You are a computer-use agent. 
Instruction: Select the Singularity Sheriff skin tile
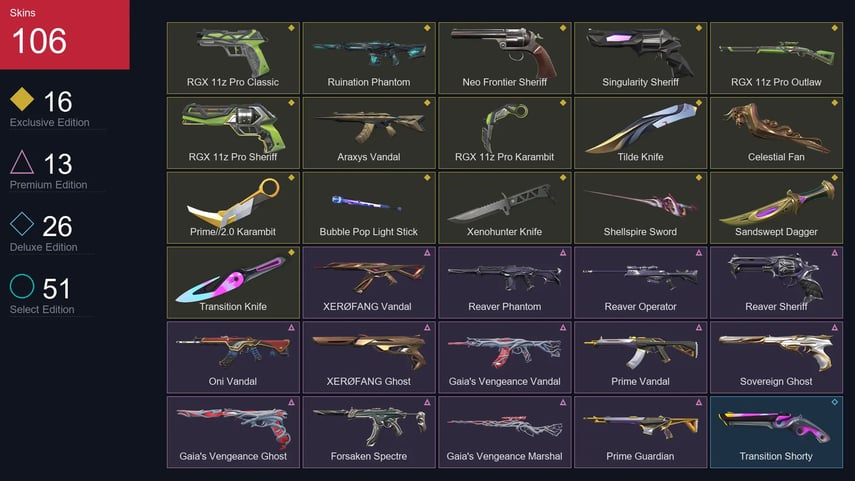coord(640,58)
